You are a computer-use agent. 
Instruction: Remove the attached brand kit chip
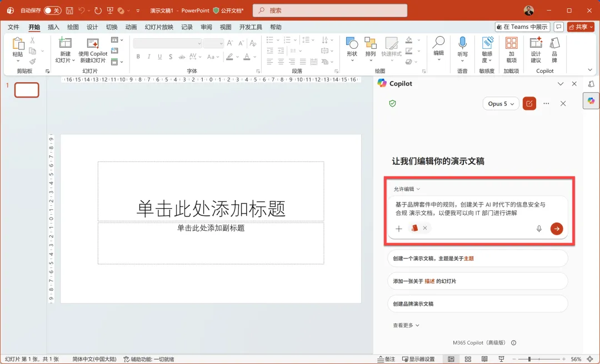coord(425,228)
